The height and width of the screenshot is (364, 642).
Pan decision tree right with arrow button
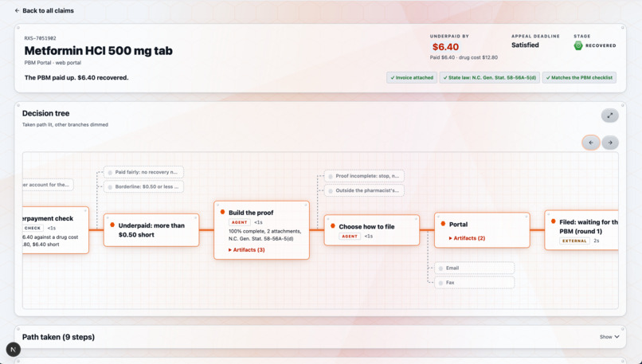pos(610,143)
